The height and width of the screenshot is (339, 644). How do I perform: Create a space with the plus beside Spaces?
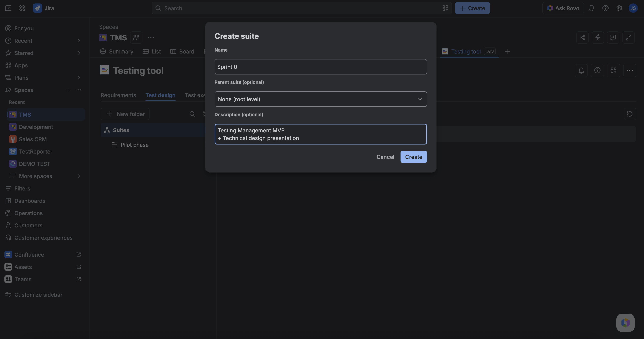pos(68,90)
